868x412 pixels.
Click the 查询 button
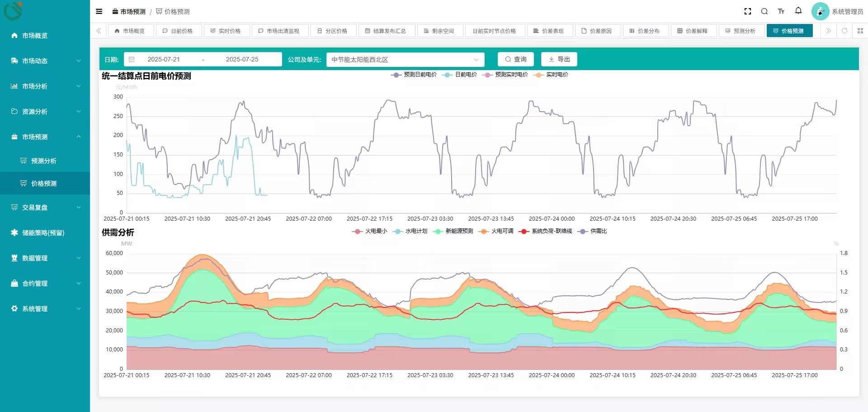point(515,59)
